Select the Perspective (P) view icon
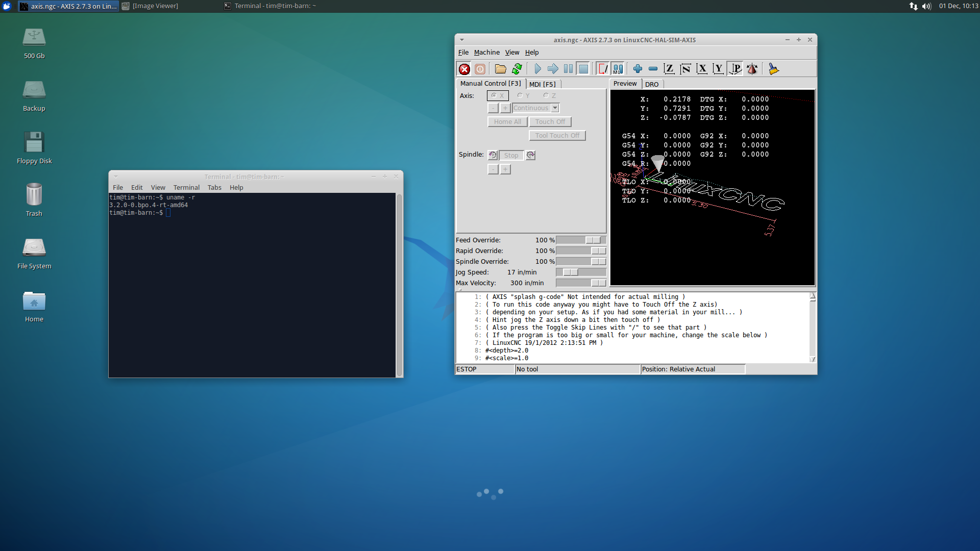This screenshot has height=551, width=980. (x=736, y=69)
